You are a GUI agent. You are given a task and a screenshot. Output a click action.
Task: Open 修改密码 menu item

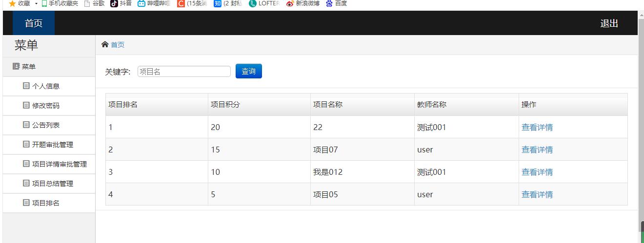49,106
